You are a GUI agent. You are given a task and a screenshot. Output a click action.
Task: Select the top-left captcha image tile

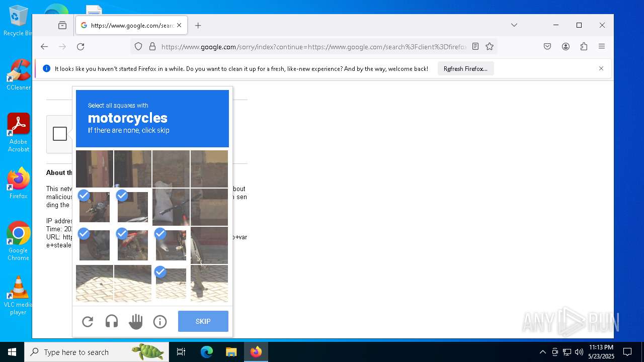tap(95, 169)
